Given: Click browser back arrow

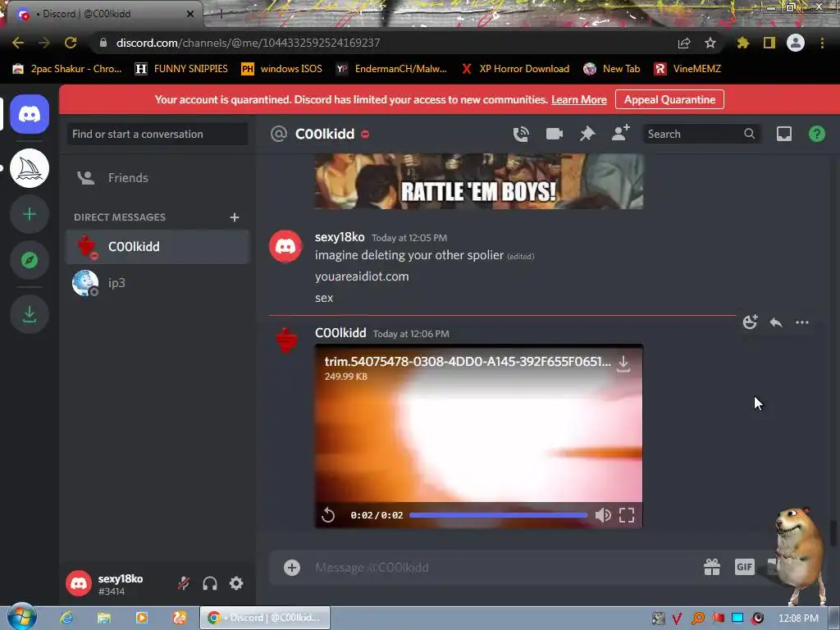Looking at the screenshot, I should tap(18, 43).
